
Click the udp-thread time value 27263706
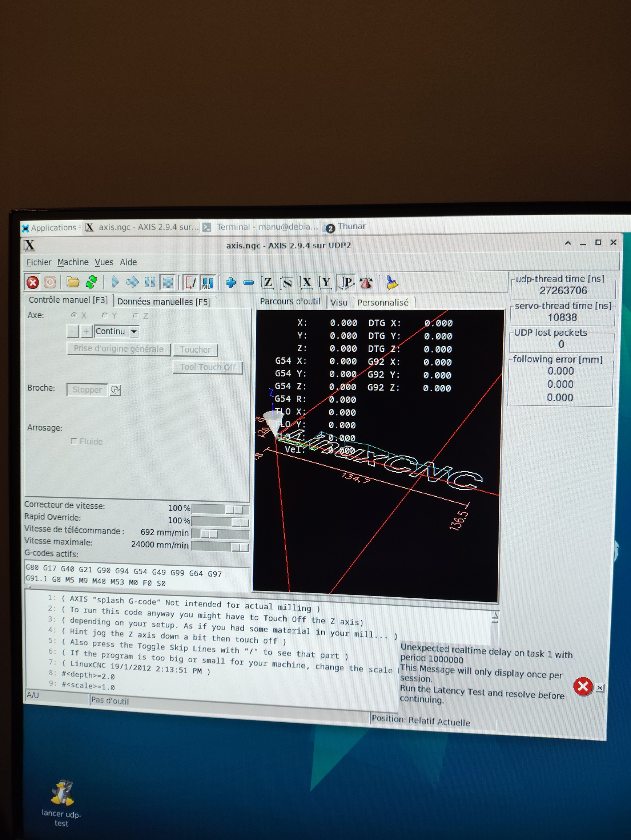(x=563, y=291)
